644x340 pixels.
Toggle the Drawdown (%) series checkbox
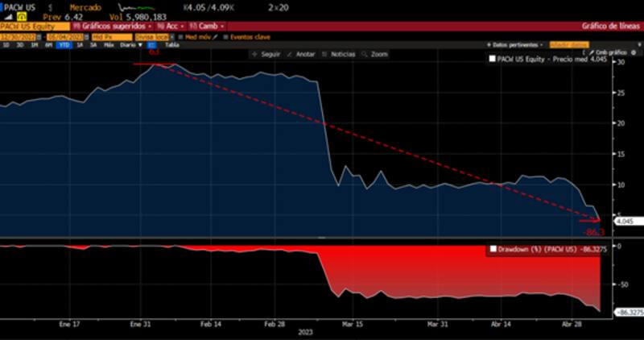493,250
